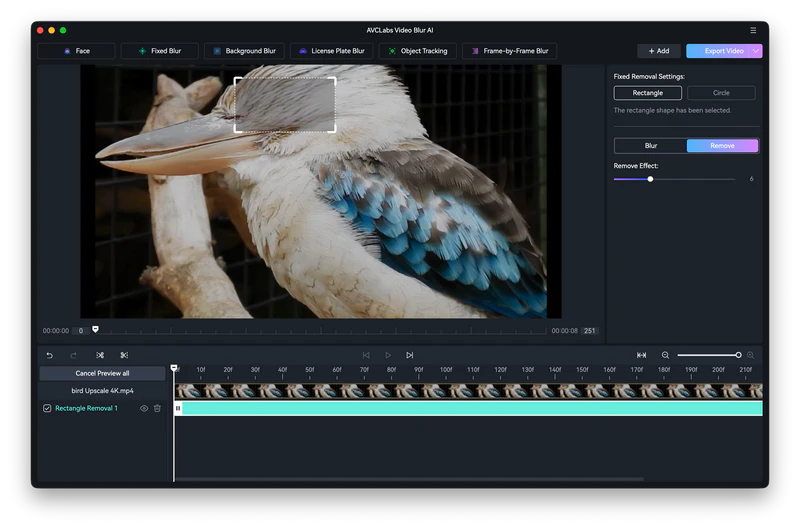Click the green macOS fullscreen button
This screenshot has height=529, width=800.
[63, 31]
